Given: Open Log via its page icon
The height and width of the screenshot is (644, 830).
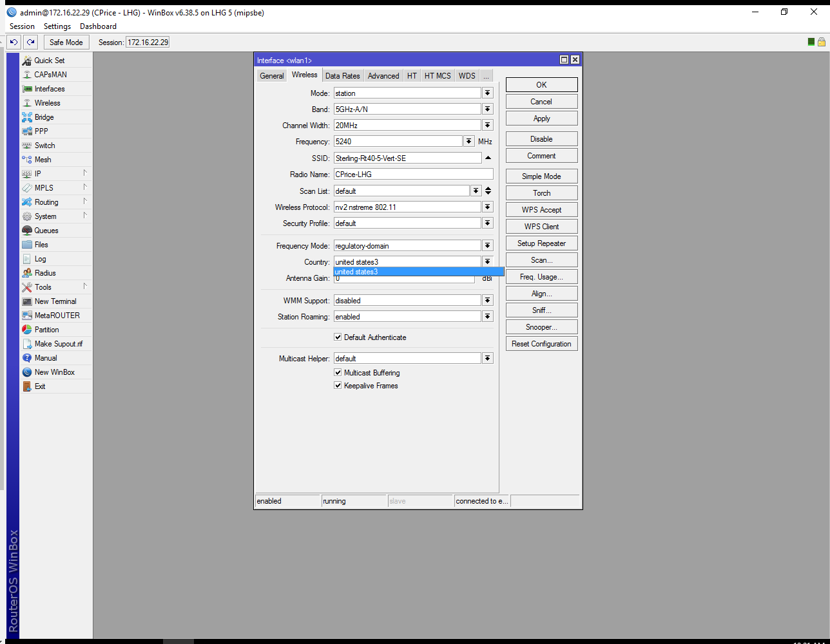Looking at the screenshot, I should click(27, 259).
